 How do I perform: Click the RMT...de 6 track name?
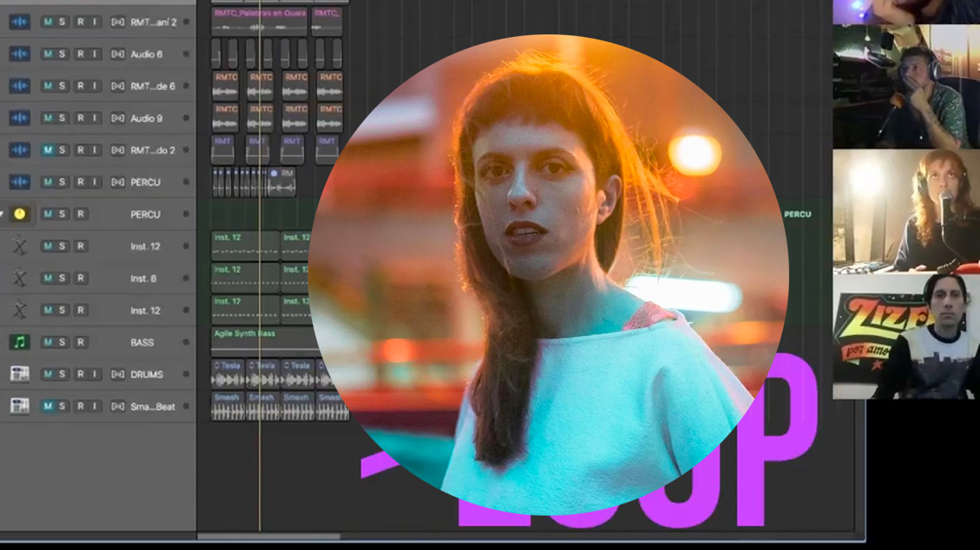[152, 86]
